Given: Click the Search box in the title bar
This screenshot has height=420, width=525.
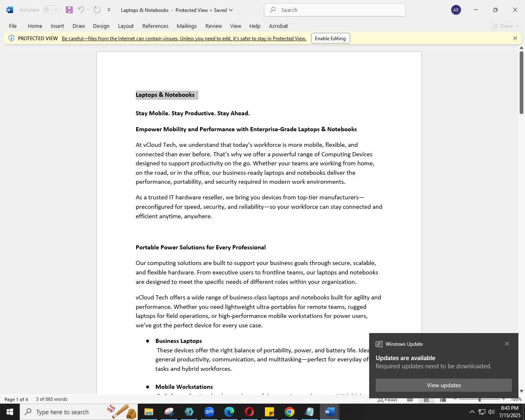Looking at the screenshot, I should click(x=335, y=10).
